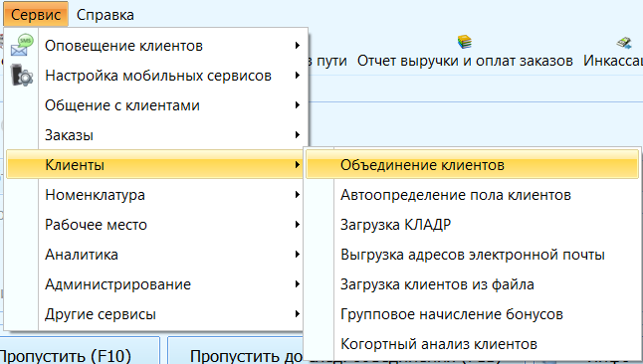
Task: Open Настройка мобильных сервисов submenu
Action: pyautogui.click(x=156, y=76)
